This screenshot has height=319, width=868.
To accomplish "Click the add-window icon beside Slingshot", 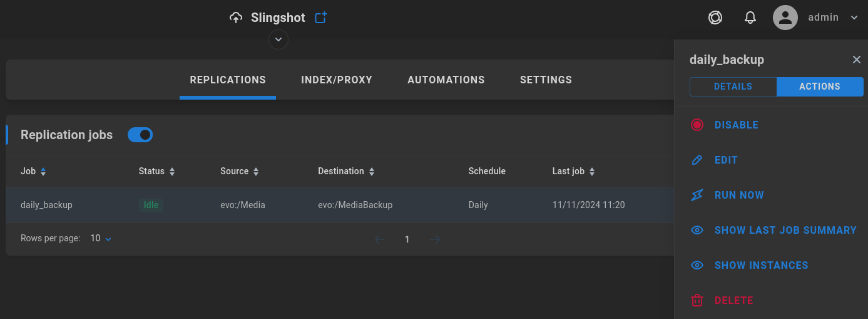I will 321,18.
